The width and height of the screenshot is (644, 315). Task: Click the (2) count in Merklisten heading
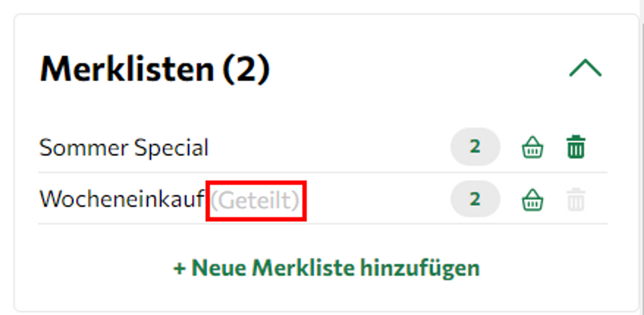[246, 69]
